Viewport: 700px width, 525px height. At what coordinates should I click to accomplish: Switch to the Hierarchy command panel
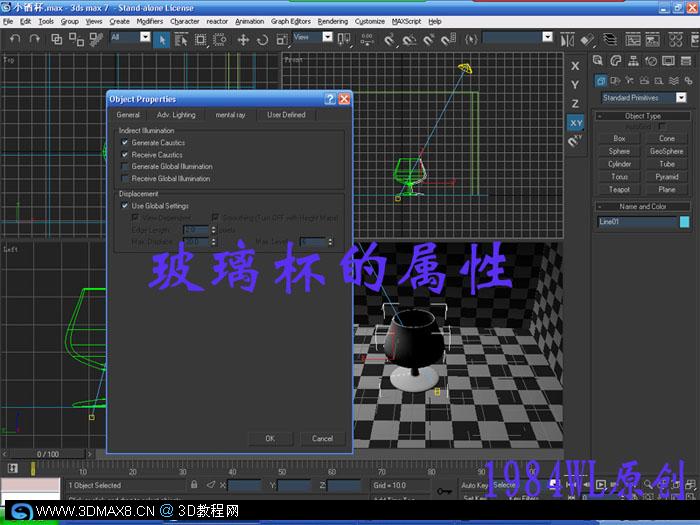633,61
